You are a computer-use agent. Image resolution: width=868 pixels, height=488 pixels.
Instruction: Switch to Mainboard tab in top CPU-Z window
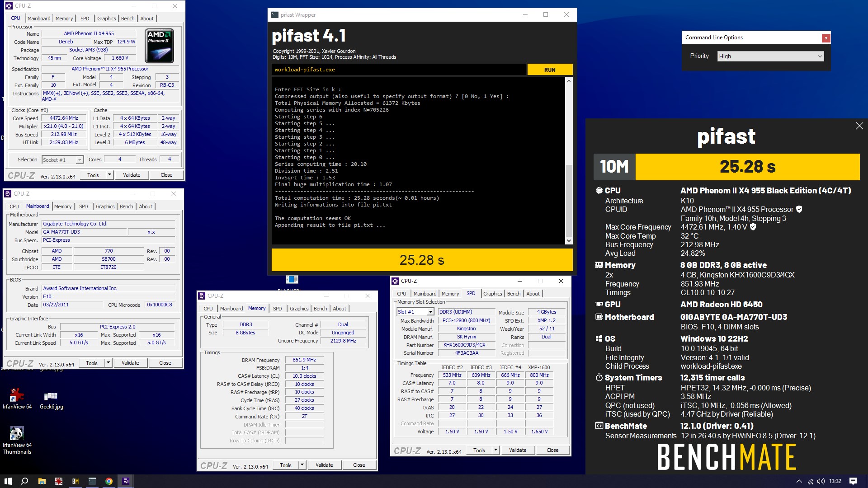click(x=39, y=19)
